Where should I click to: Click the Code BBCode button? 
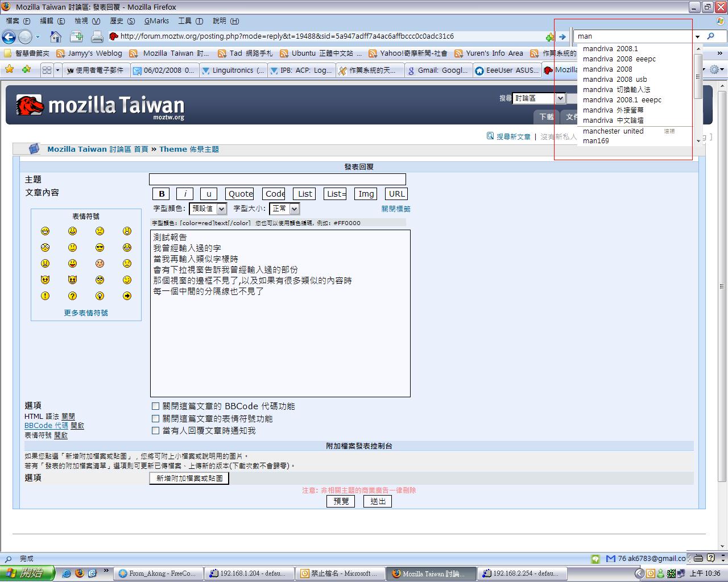274,194
